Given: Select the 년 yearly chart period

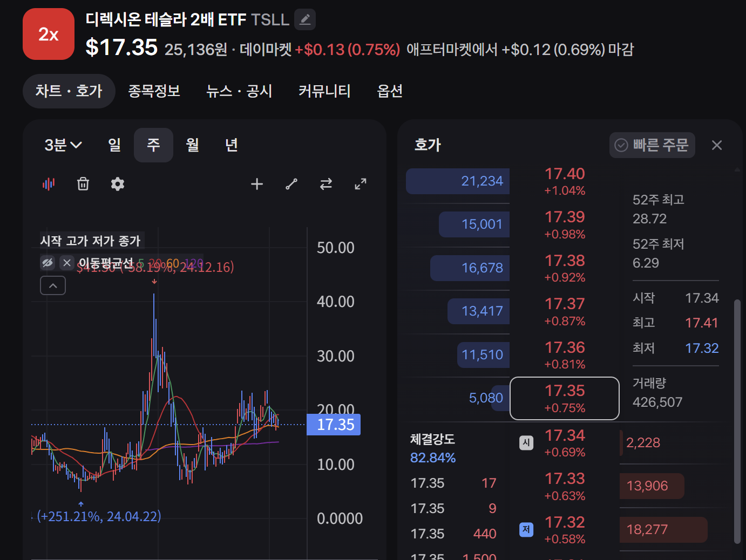Looking at the screenshot, I should coord(232,145).
